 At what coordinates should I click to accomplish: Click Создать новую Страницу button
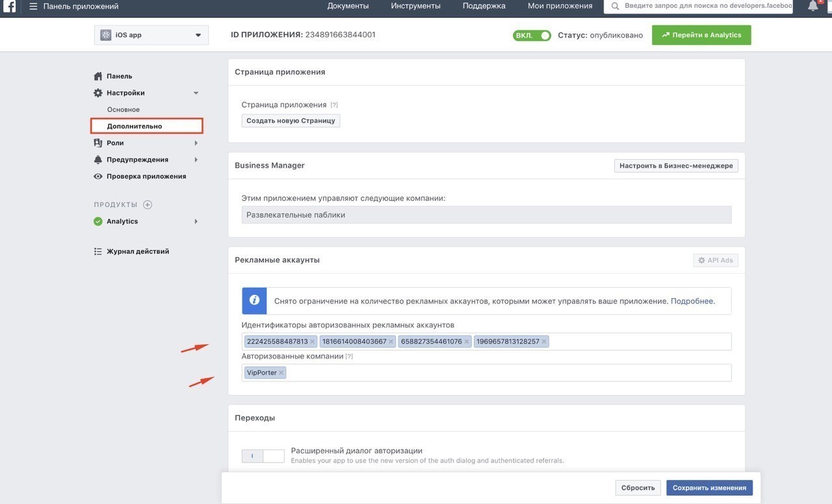click(x=291, y=121)
